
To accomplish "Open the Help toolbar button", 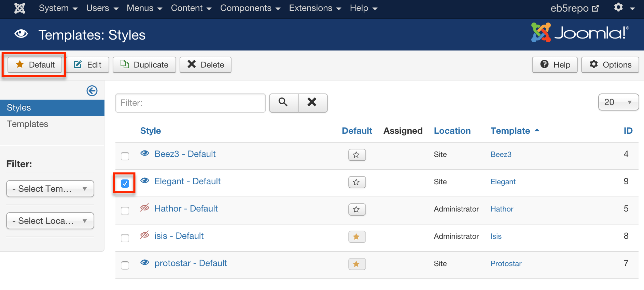I will [555, 65].
